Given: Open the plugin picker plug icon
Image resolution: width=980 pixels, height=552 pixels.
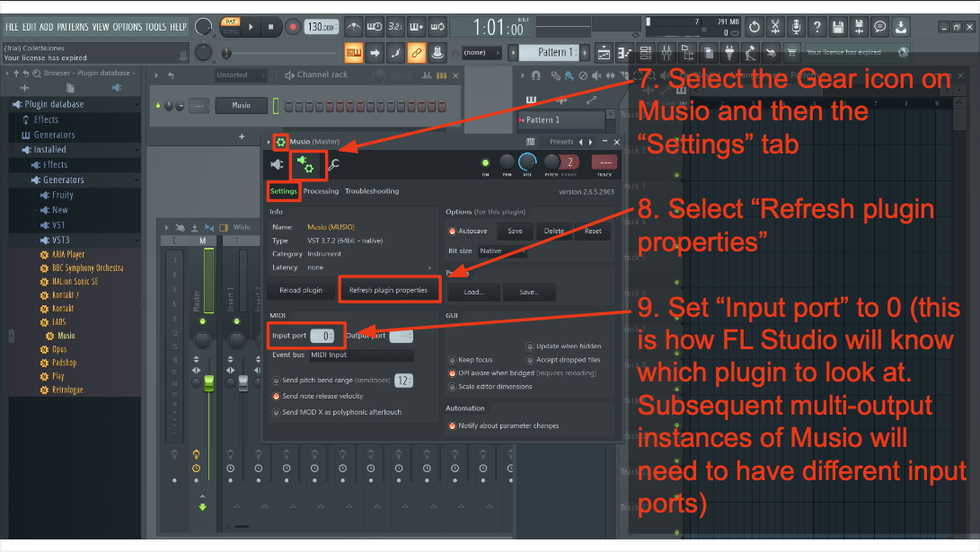Looking at the screenshot, I should click(729, 52).
